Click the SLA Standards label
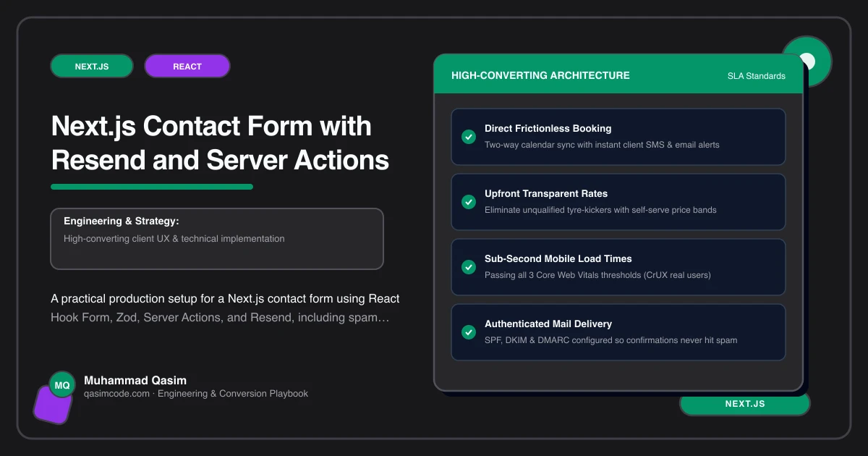This screenshot has width=868, height=456. point(757,76)
